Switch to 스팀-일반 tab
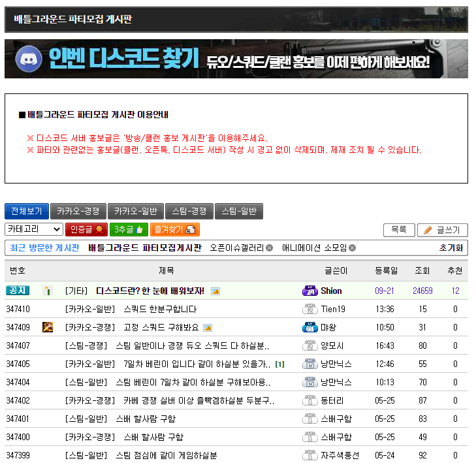Screen dimensions: 476x463 [x=239, y=212]
